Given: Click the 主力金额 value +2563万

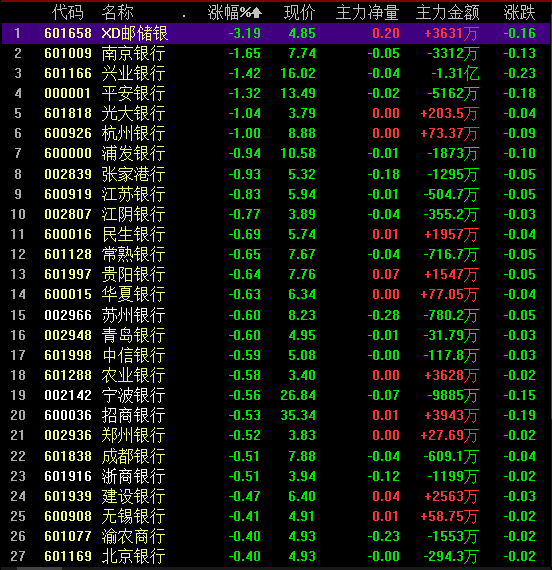Looking at the screenshot, I should pos(452,496).
